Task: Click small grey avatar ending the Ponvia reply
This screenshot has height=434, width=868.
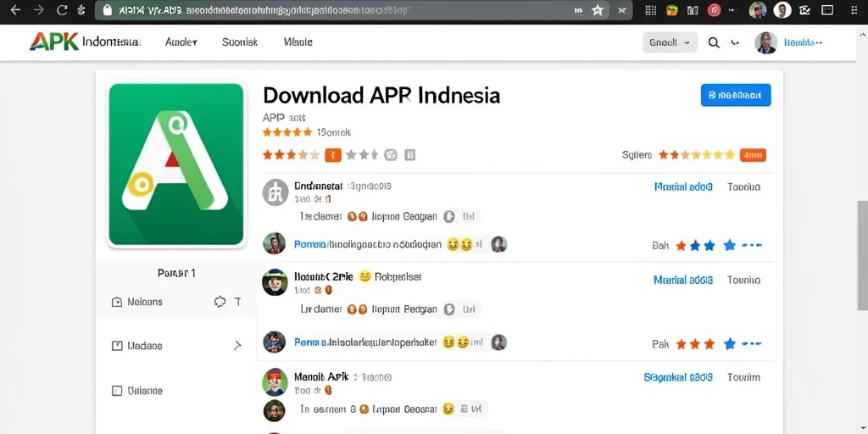Action: (498, 244)
